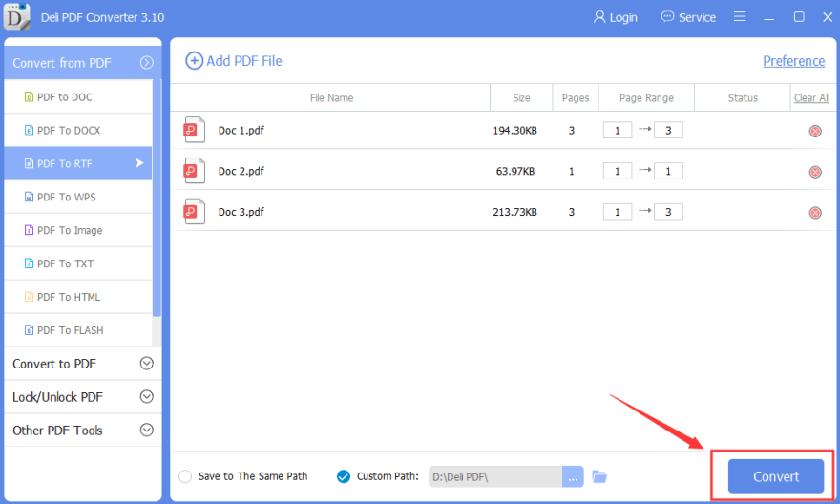This screenshot has width=840, height=504.
Task: Click the Page Range column header
Action: (x=646, y=98)
